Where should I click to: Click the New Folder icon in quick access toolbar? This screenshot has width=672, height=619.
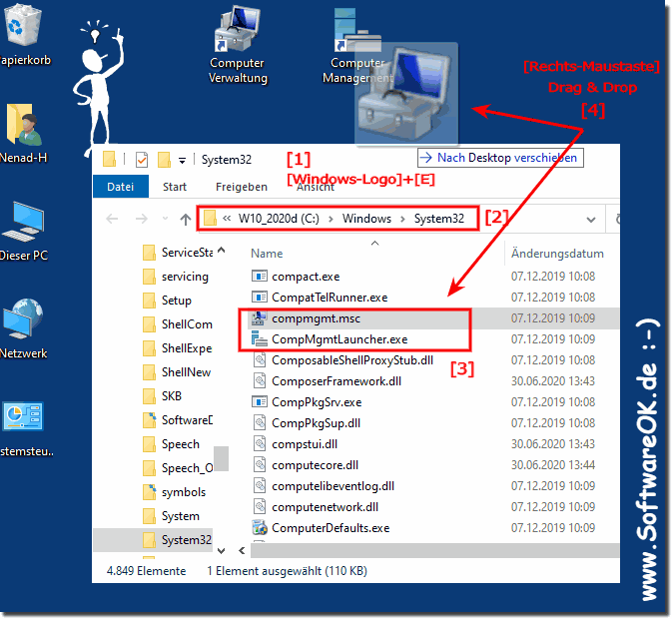click(x=164, y=160)
